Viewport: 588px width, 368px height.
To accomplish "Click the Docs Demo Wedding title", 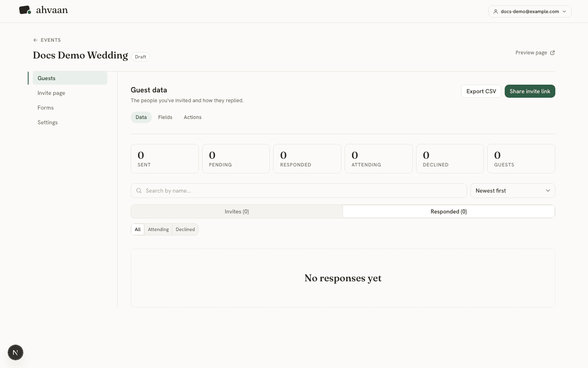I will (80, 55).
